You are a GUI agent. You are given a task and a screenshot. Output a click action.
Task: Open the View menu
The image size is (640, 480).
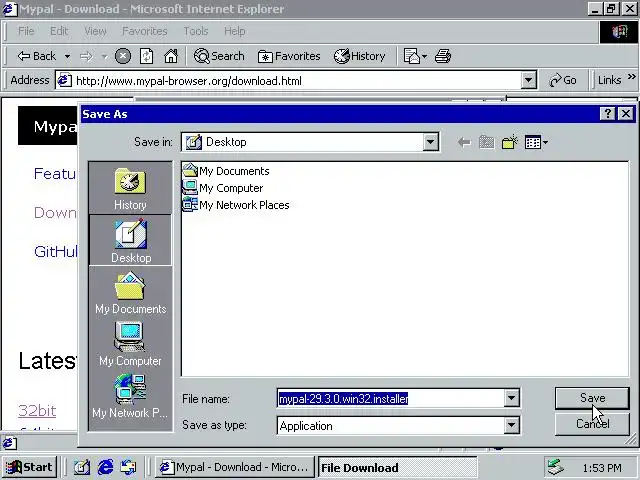tap(95, 31)
